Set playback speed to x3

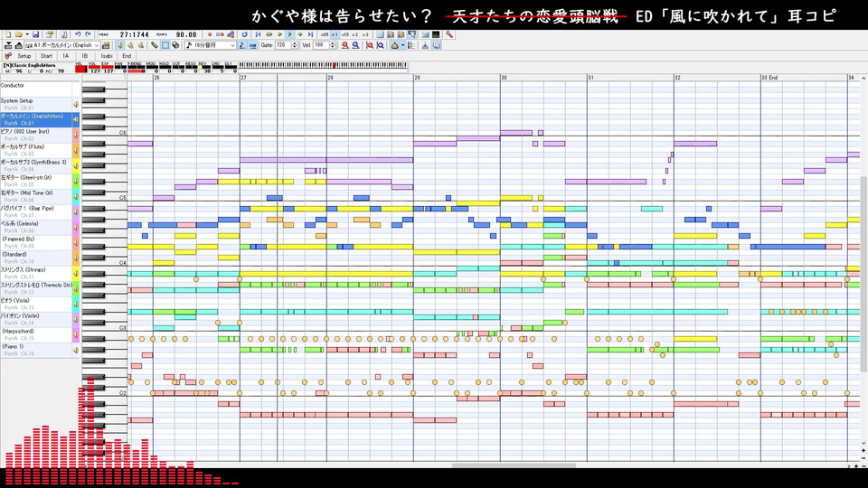365,34
